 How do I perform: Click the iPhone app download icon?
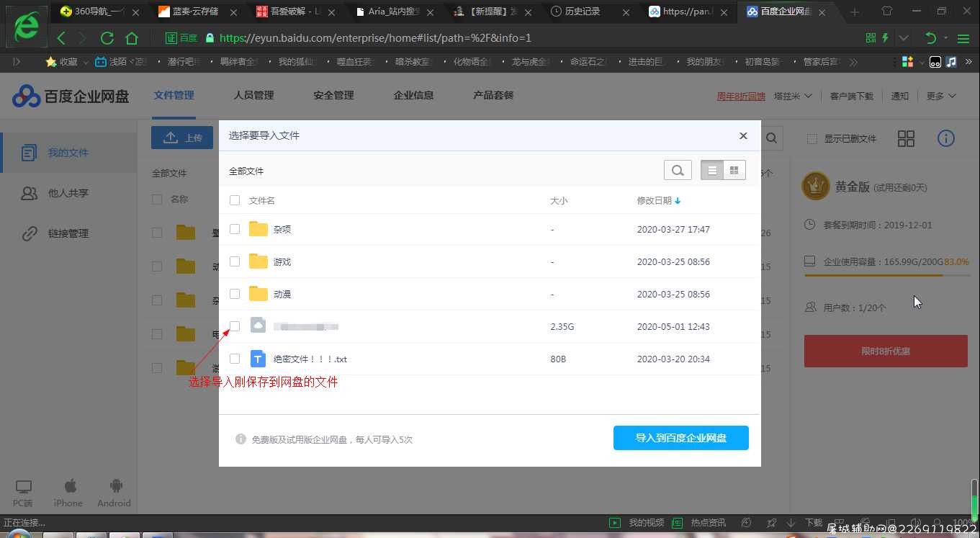click(68, 493)
